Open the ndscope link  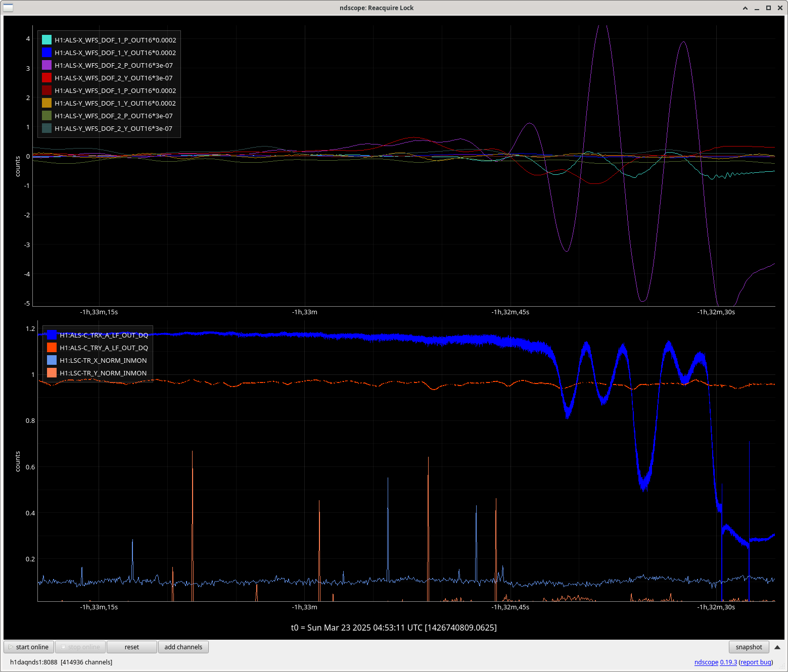point(706,662)
